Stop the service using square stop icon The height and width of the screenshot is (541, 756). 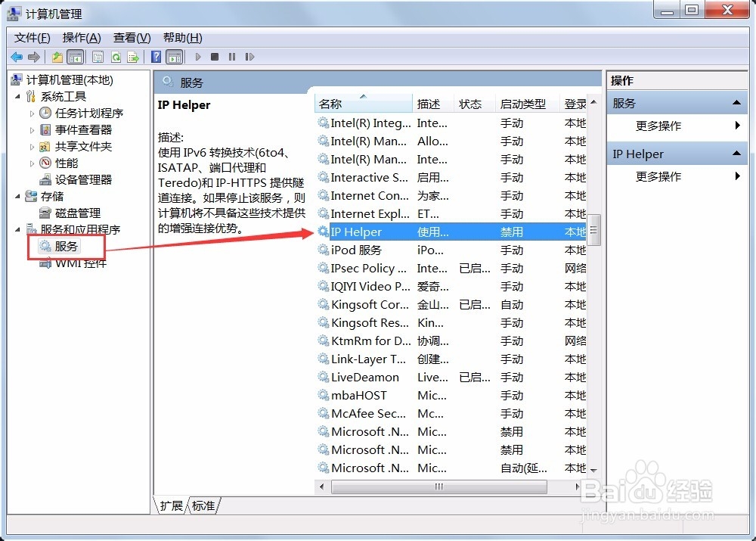(215, 57)
